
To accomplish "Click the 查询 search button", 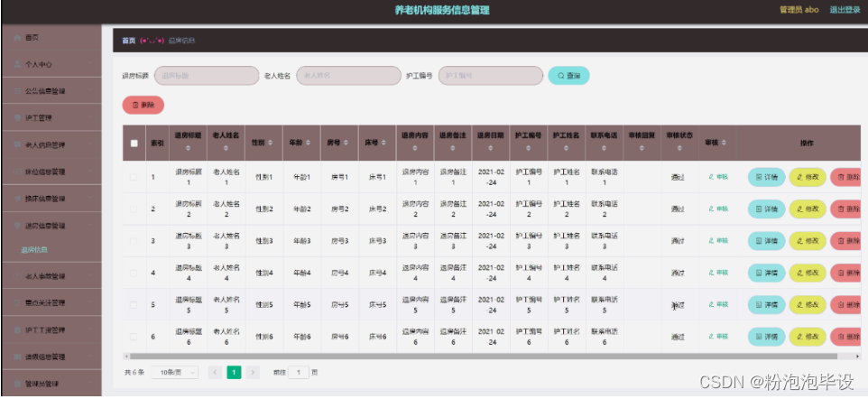I will pyautogui.click(x=568, y=76).
